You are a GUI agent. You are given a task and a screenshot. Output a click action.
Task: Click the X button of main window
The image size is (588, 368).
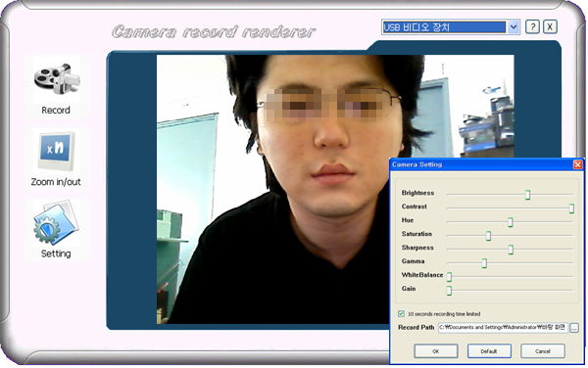[550, 27]
